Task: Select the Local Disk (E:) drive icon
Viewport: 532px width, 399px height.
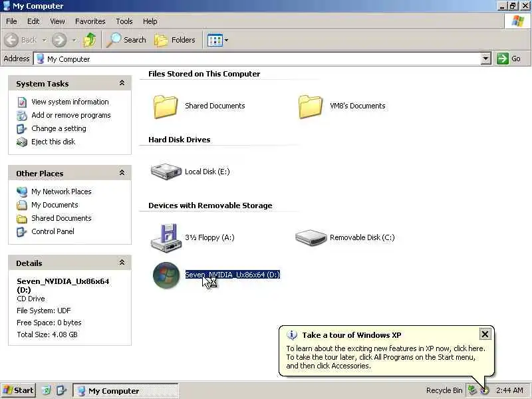Action: pyautogui.click(x=166, y=172)
